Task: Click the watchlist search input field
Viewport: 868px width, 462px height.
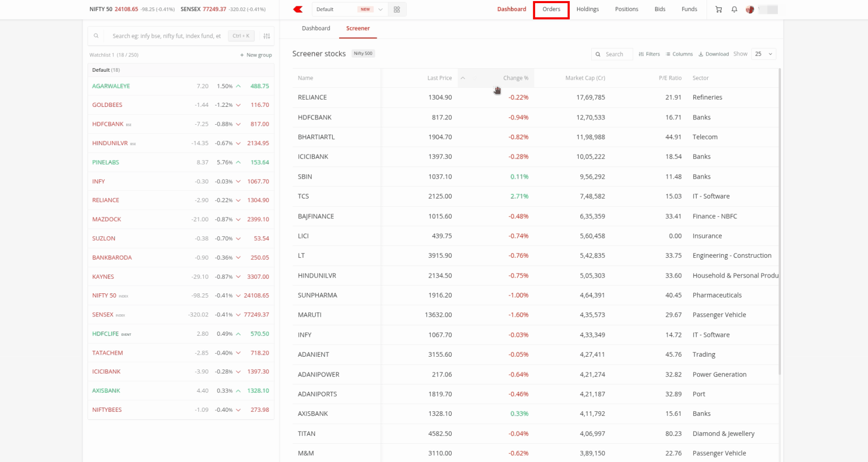Action: 167,36
